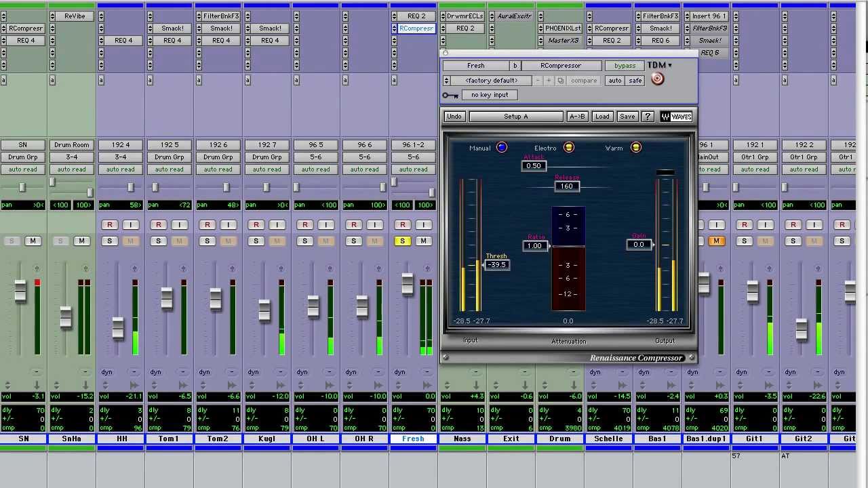Click the Undo button in Waves toolbar

point(454,117)
